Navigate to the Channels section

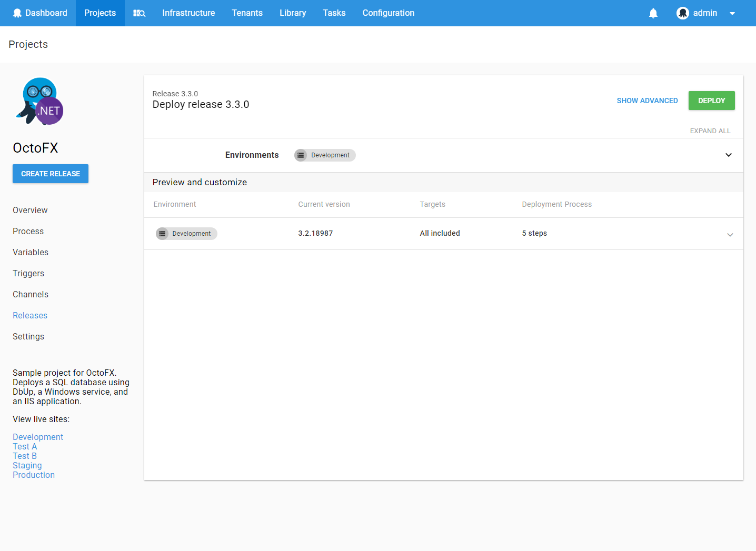[x=31, y=294]
